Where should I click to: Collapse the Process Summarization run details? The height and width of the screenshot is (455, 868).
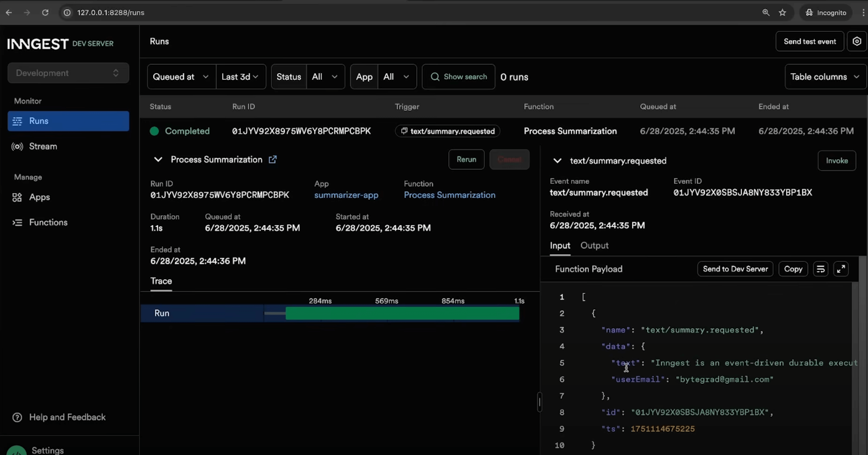tap(158, 159)
